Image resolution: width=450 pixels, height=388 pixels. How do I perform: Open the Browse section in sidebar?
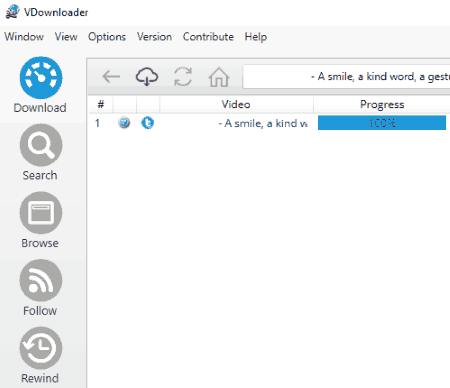(41, 220)
